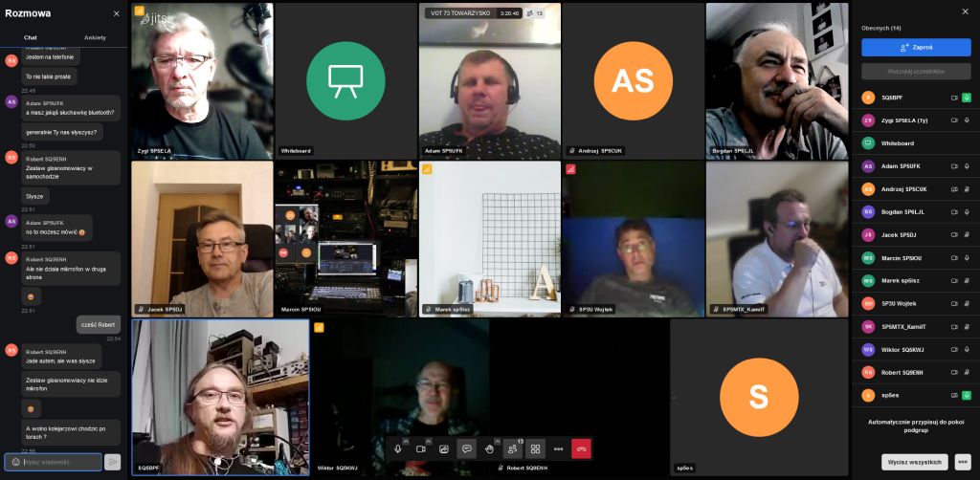The height and width of the screenshot is (480, 980).
Task: Click microphone icon for Marcin SP5IOU row
Action: [x=967, y=258]
